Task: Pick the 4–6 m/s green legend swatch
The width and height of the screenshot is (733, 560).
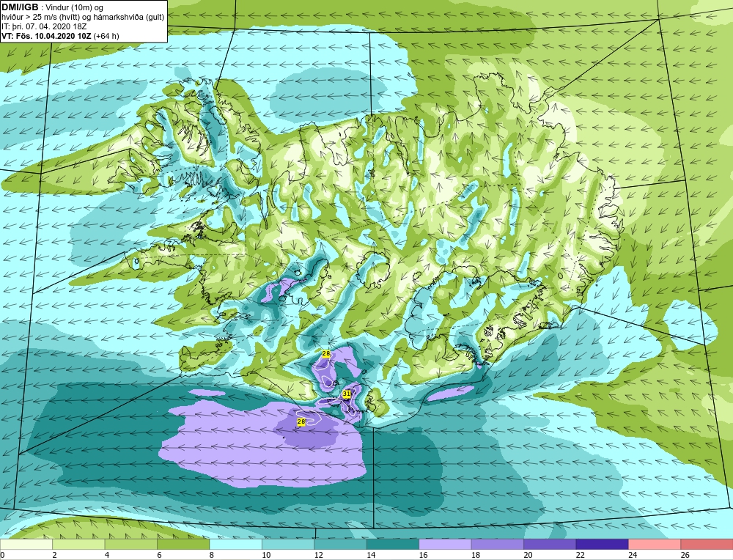Action: click(131, 544)
